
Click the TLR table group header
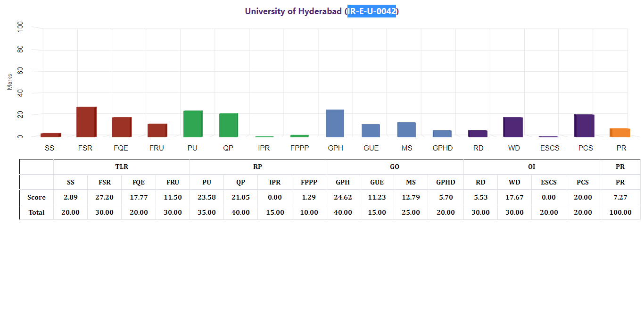pyautogui.click(x=122, y=167)
